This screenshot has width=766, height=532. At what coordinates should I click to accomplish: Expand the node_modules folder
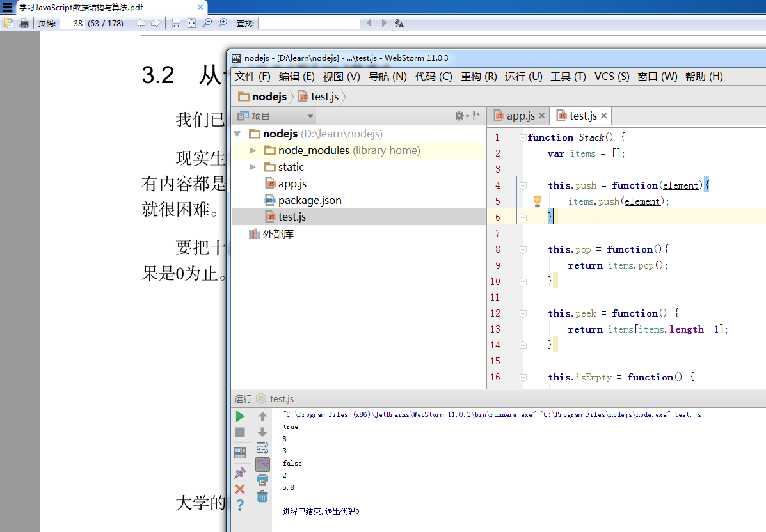253,150
